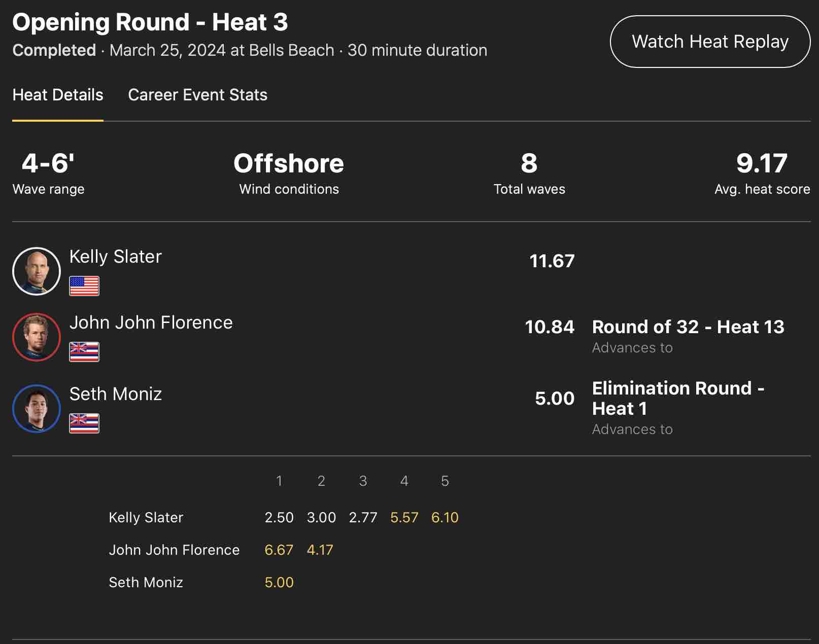819x644 pixels.
Task: Click John John Florence's profile avatar
Action: 37,337
